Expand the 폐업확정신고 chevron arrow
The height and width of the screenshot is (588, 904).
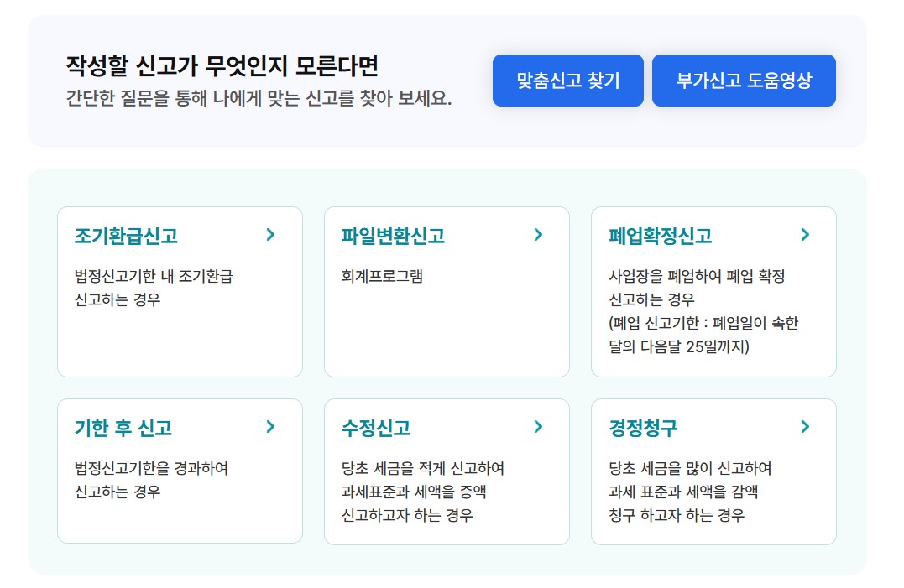804,235
